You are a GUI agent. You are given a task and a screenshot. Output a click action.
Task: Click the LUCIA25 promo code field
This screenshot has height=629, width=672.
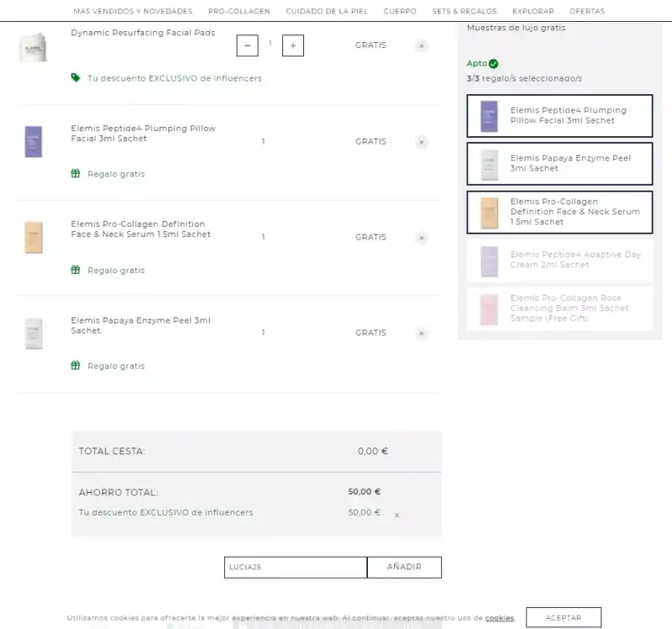[x=296, y=568]
